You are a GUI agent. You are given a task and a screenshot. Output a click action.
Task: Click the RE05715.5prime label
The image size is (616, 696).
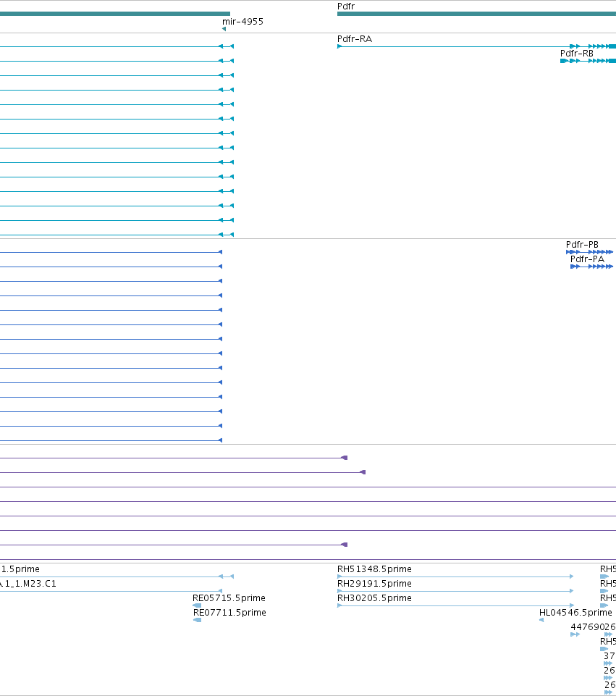(229, 598)
